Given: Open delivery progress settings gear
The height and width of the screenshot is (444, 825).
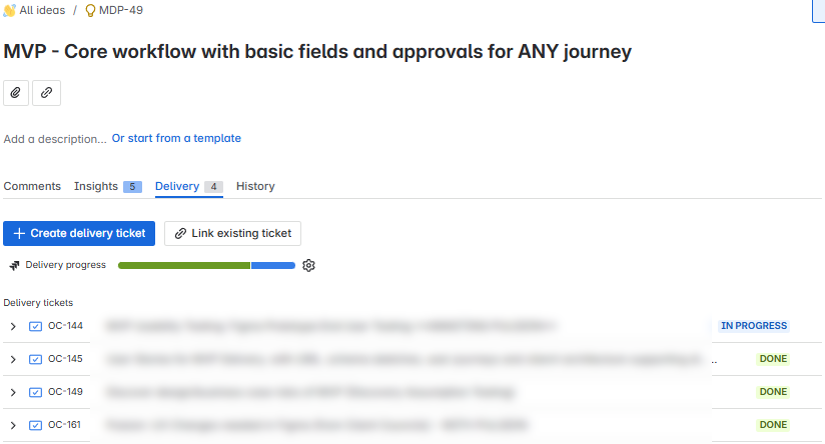Looking at the screenshot, I should pyautogui.click(x=309, y=265).
